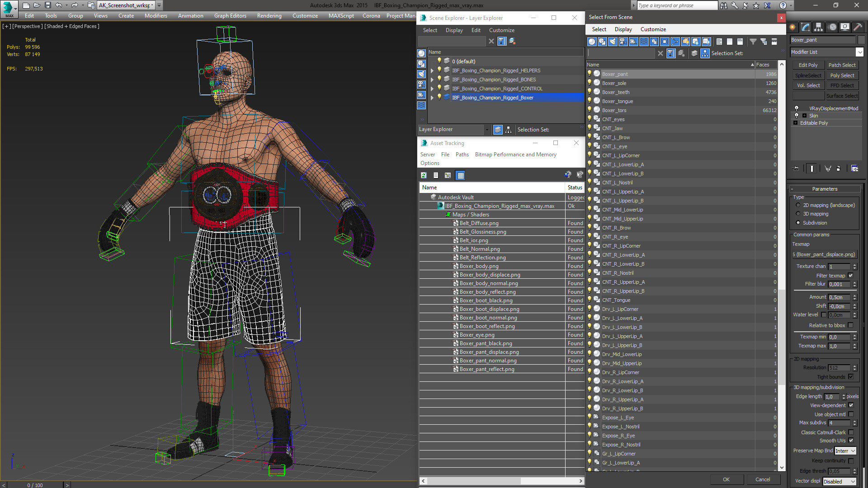This screenshot has width=868, height=488.
Task: Expand IBF_Boxing_Champion_Rigged_Boxer layer
Action: [x=432, y=98]
